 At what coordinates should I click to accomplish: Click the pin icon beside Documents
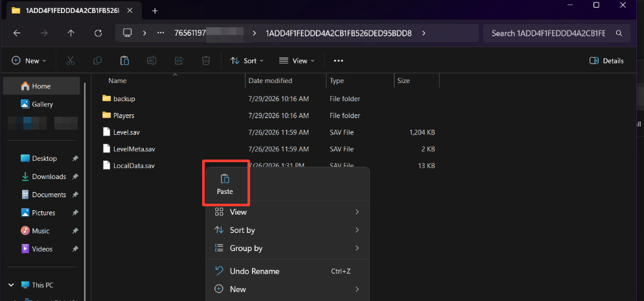75,195
